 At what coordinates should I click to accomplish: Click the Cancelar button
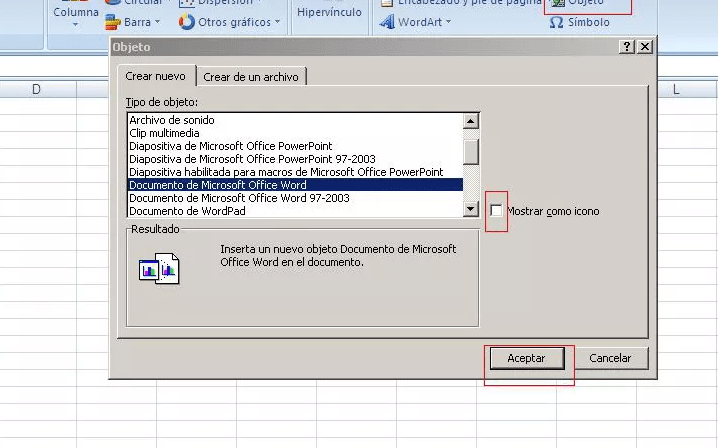point(610,358)
